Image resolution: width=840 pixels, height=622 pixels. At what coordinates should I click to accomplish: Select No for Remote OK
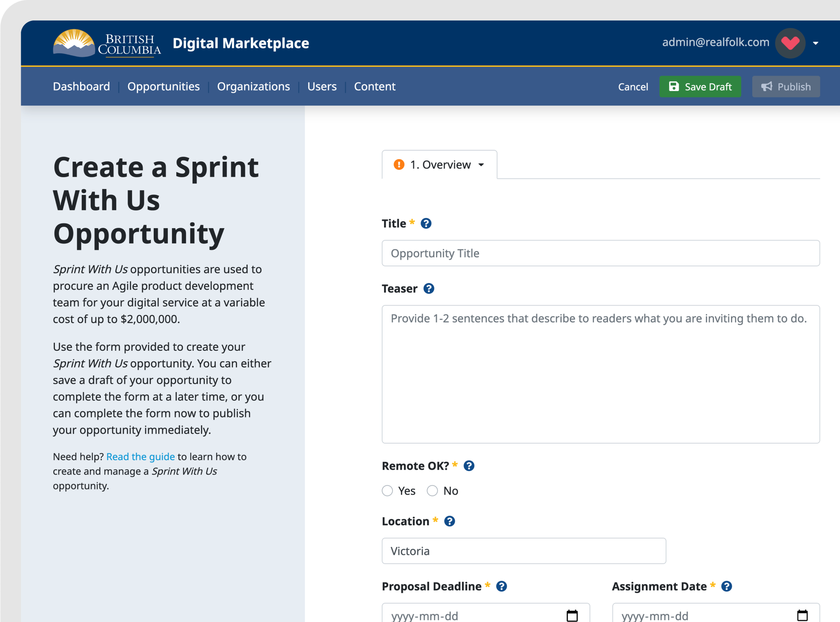click(432, 490)
